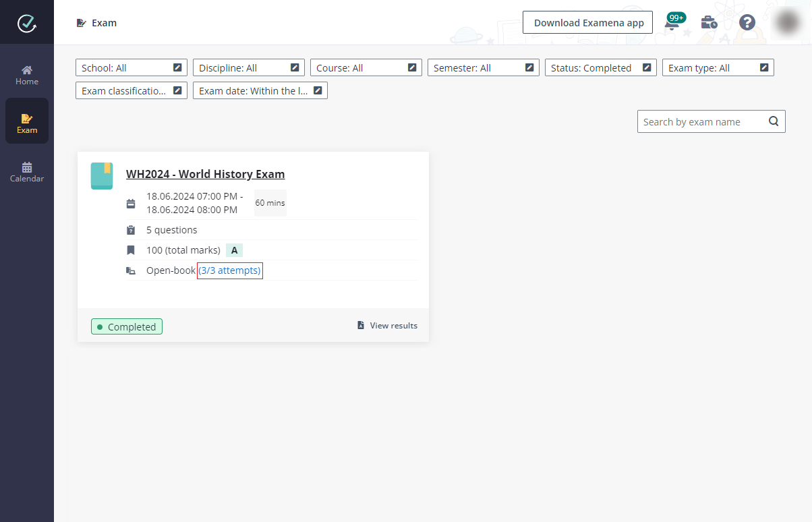This screenshot has width=812, height=522.
Task: Go to Home in sidebar
Action: pos(27,75)
